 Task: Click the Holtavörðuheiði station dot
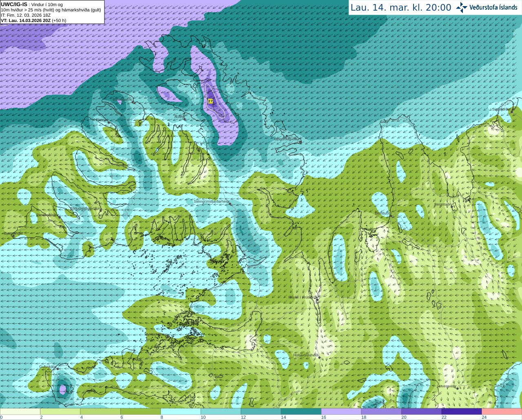320,357
